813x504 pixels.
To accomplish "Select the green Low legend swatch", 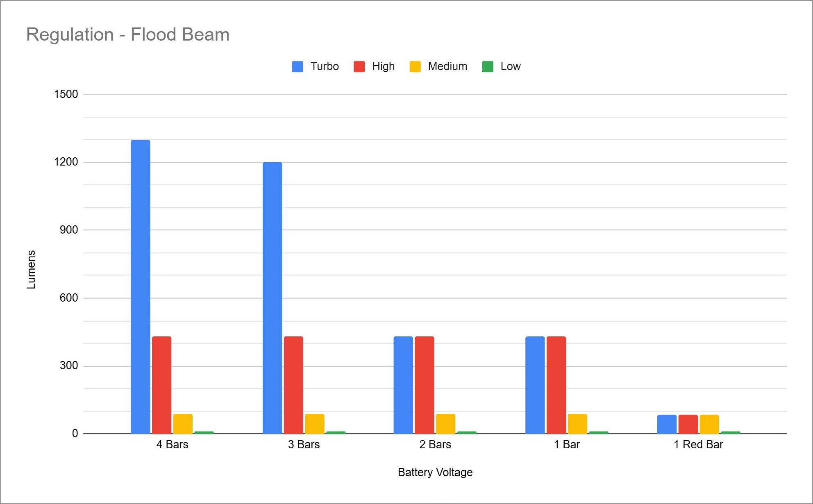I will click(488, 67).
